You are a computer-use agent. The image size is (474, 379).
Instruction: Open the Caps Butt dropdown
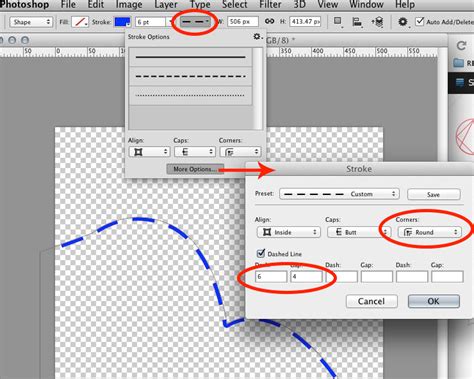(359, 232)
